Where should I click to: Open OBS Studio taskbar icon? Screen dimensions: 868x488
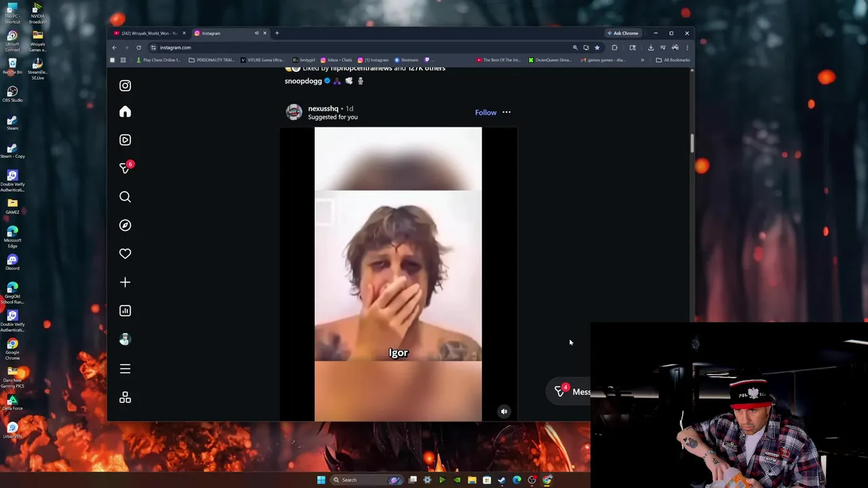pyautogui.click(x=532, y=480)
